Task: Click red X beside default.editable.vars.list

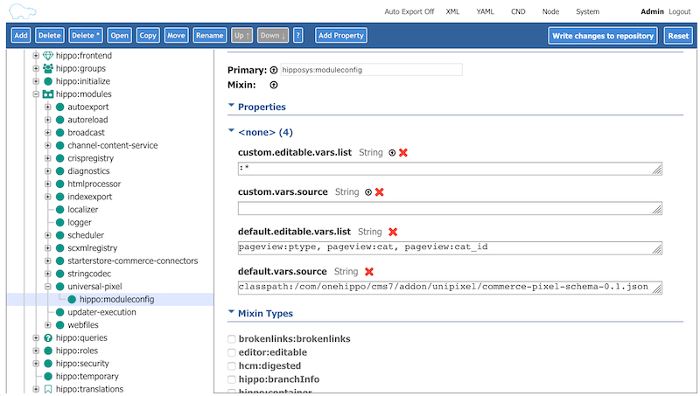Action: click(x=393, y=232)
